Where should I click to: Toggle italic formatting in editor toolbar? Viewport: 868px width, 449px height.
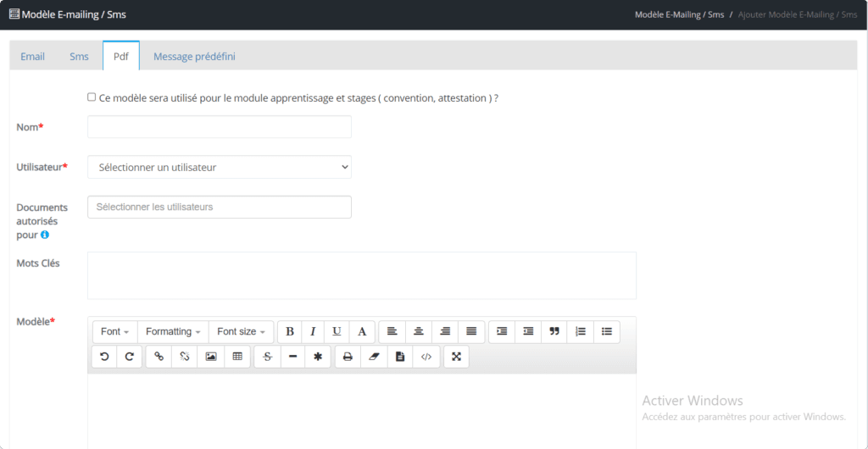click(313, 332)
